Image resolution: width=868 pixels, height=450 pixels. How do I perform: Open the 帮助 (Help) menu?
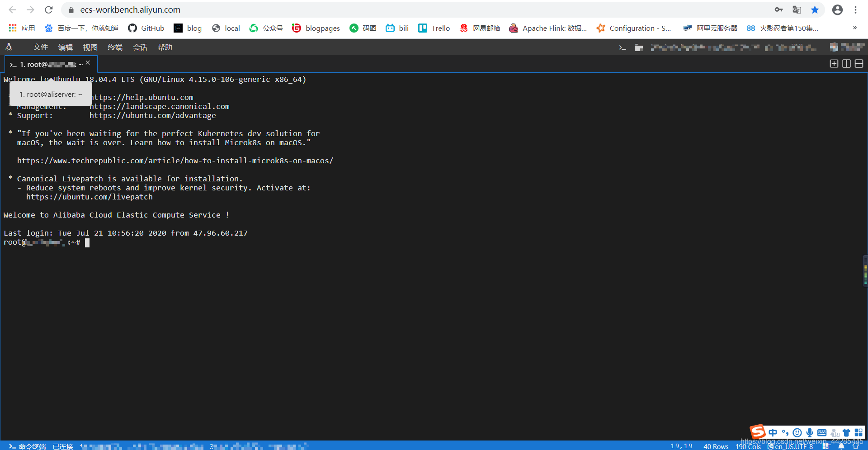pos(165,47)
